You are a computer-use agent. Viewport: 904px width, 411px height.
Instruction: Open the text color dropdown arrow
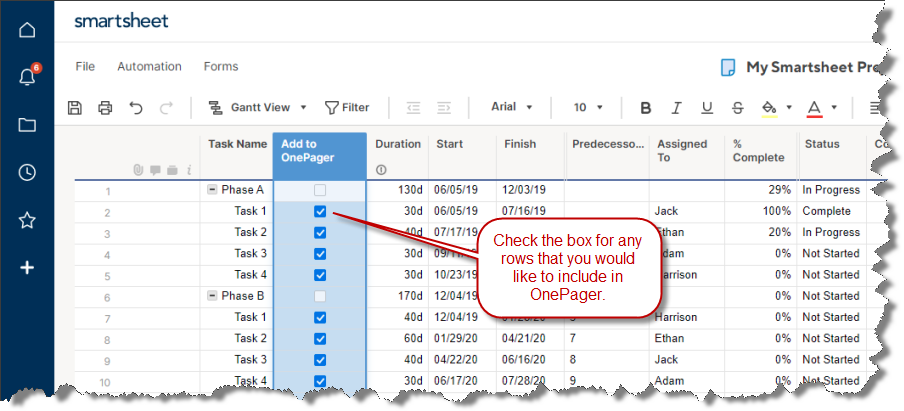834,107
